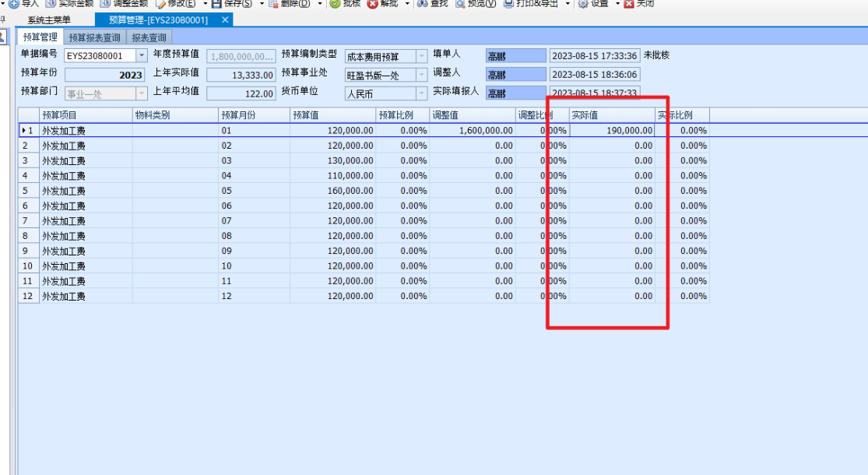Click the 调整人 field

tap(516, 75)
